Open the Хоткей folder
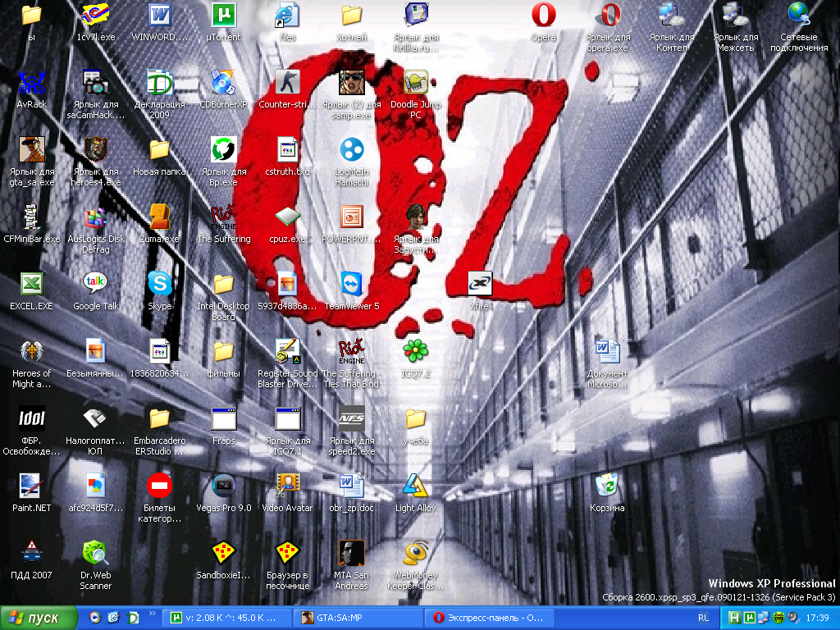The height and width of the screenshot is (630, 840). [x=351, y=22]
